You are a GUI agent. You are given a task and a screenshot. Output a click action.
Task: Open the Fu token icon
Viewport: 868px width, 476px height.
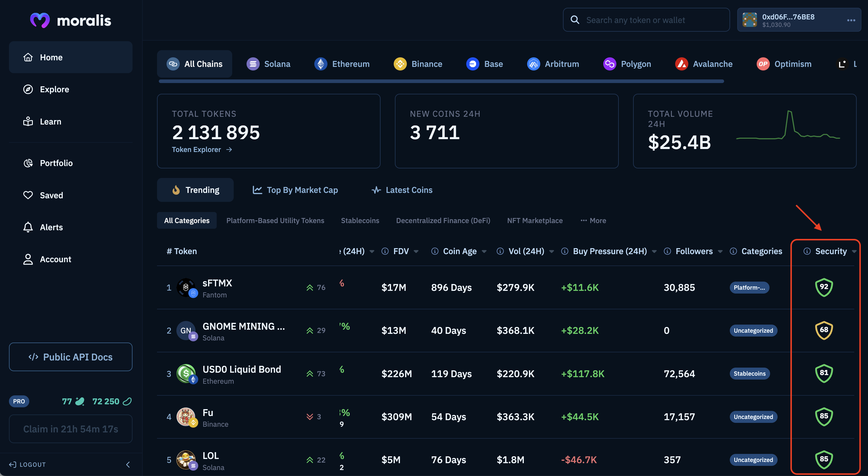(186, 417)
